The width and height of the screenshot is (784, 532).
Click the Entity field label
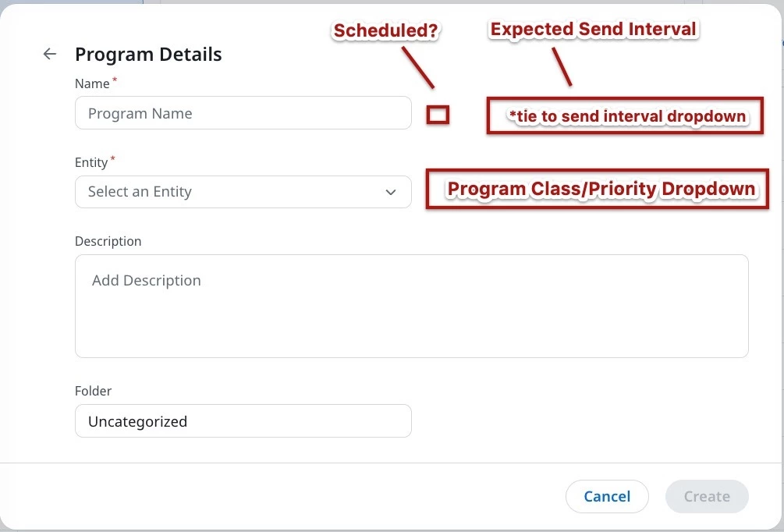point(91,162)
